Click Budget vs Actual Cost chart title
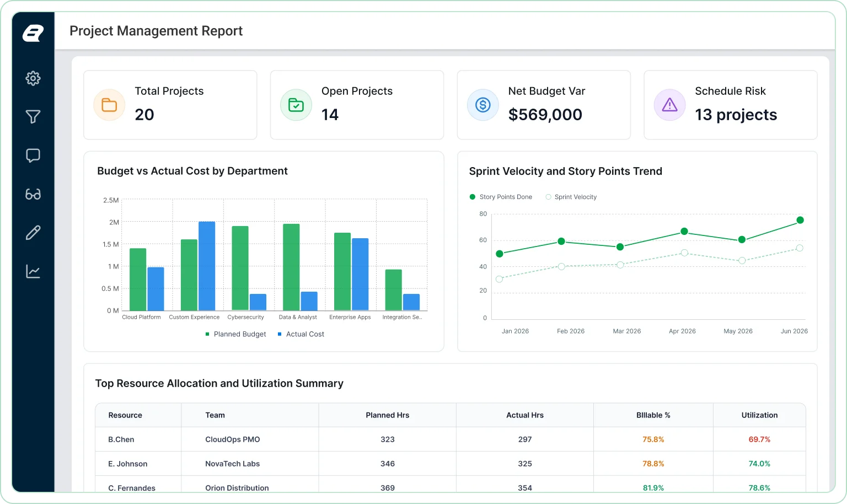The width and height of the screenshot is (847, 504). point(192,171)
